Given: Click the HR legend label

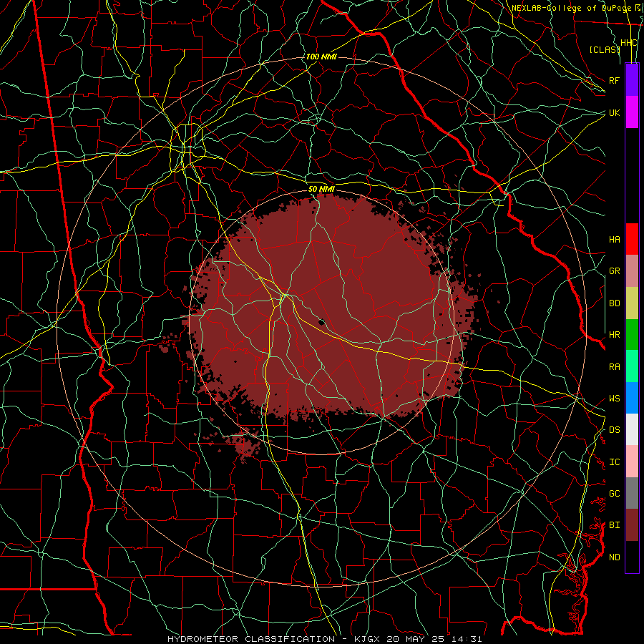Looking at the screenshot, I should [615, 335].
